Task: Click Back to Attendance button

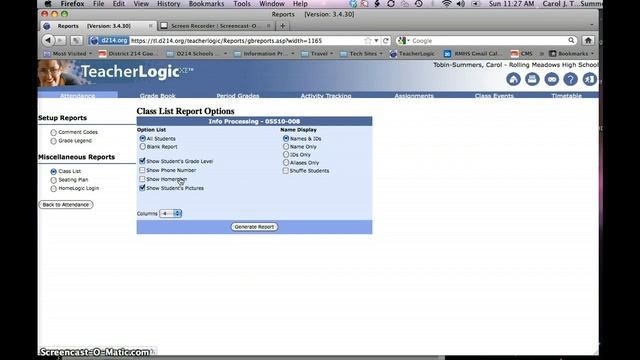Action: pyautogui.click(x=66, y=204)
